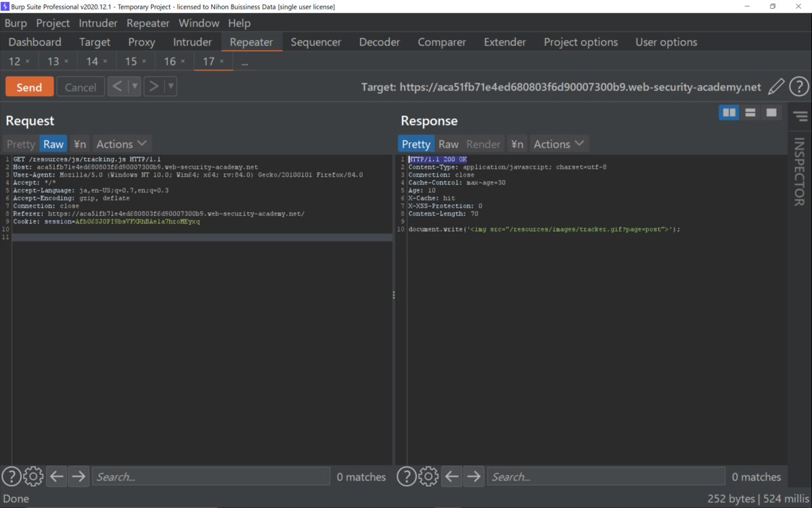Open the Intruder menu
812x508 pixels.
click(x=98, y=23)
